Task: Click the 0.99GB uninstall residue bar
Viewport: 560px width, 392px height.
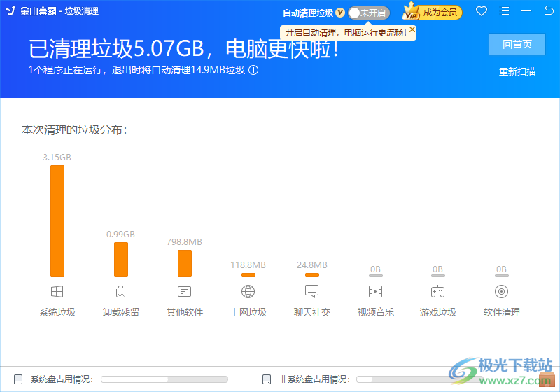Action: coord(120,260)
